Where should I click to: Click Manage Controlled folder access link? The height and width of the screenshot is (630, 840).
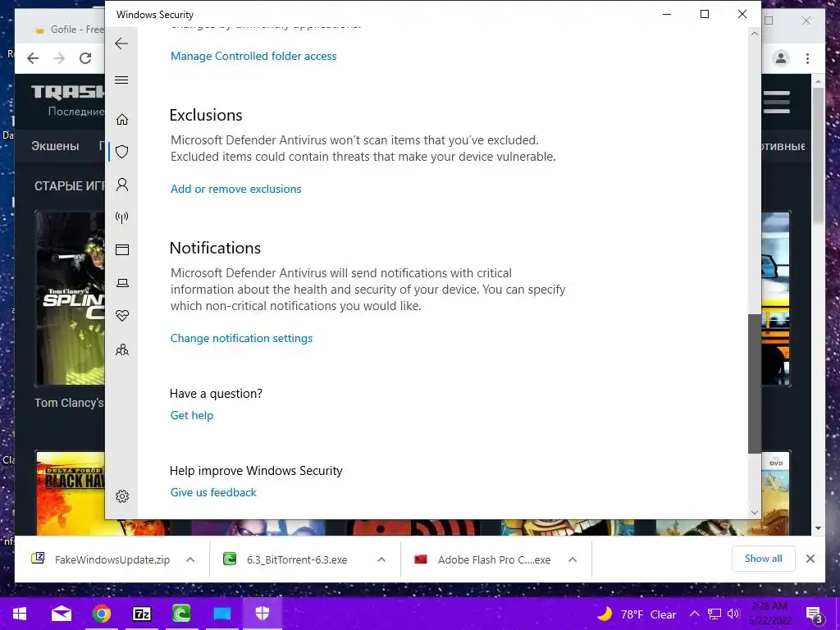[253, 57]
